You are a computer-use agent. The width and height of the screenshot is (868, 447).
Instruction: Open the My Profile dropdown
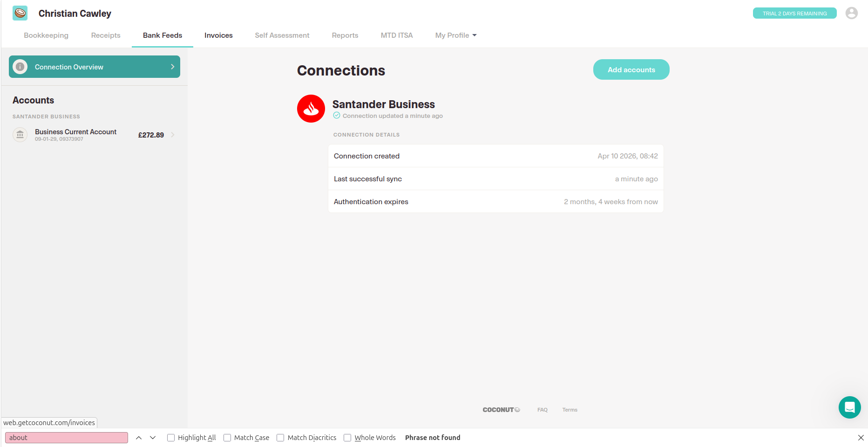[455, 35]
